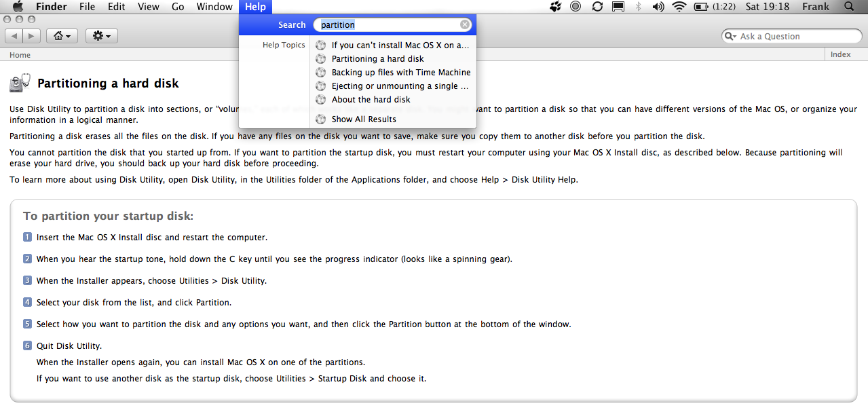Open the Go menu
Viewport: 868px width, 412px height.
pos(178,7)
